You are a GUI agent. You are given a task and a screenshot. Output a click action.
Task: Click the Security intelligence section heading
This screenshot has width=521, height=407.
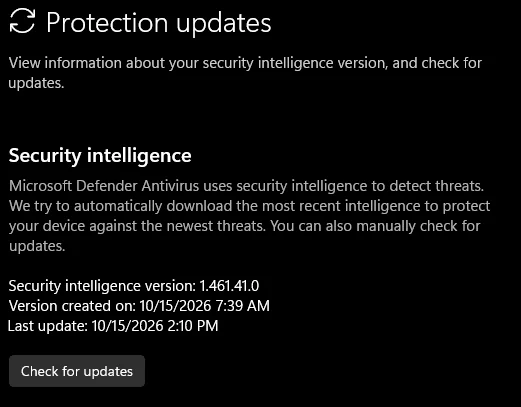100,156
